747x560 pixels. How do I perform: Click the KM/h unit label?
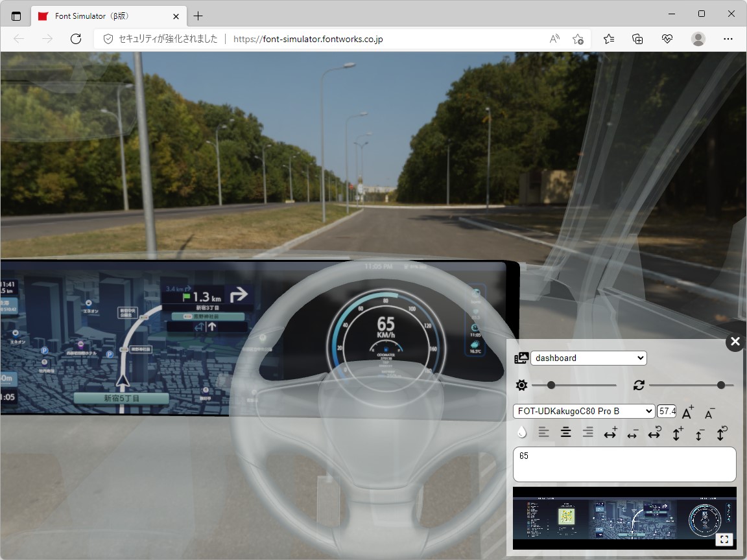point(386,334)
